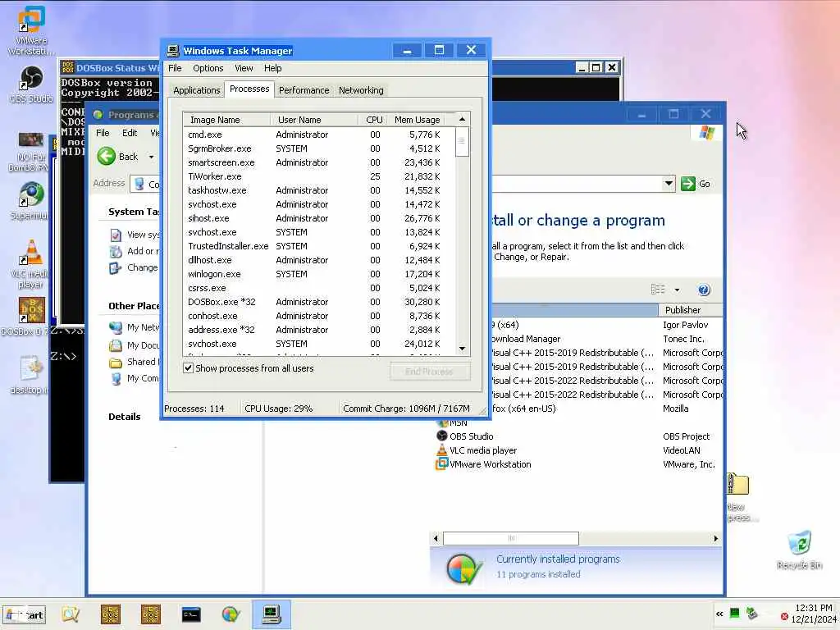The width and height of the screenshot is (840, 630).
Task: Select cmd.exe process row
Action: click(319, 135)
